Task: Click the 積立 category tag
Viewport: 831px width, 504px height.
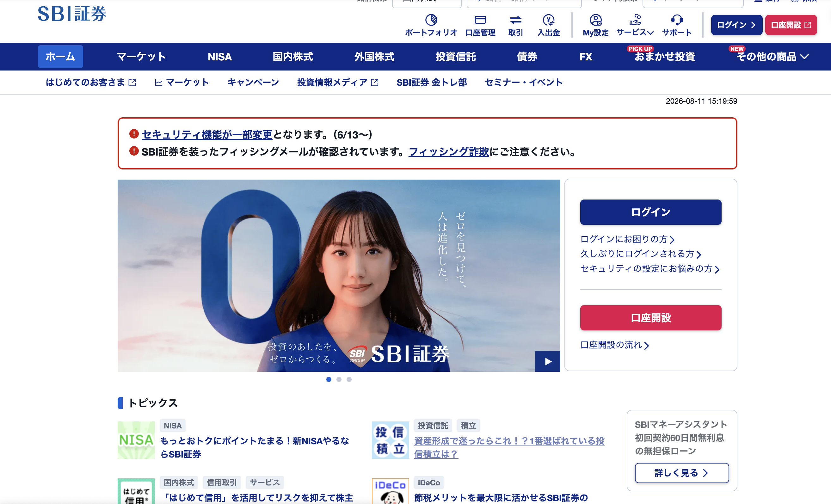Action: tap(468, 426)
